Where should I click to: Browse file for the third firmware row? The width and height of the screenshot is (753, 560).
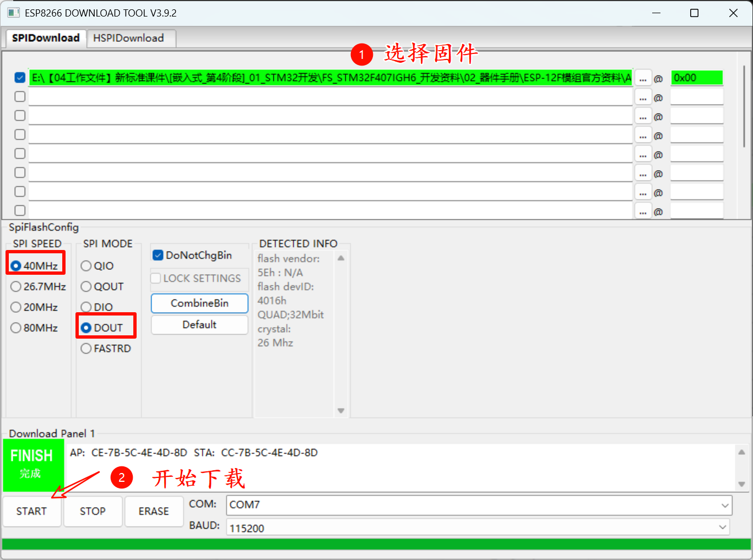(x=643, y=117)
